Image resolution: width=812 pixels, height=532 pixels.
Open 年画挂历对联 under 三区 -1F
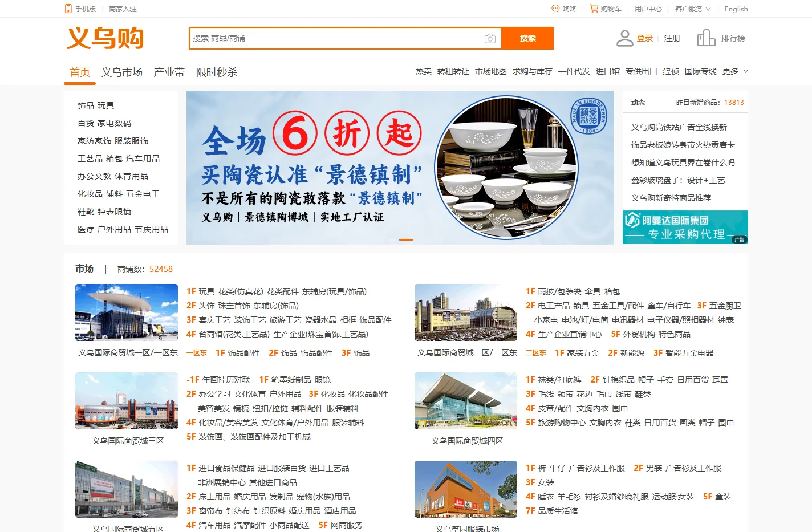pos(226,380)
